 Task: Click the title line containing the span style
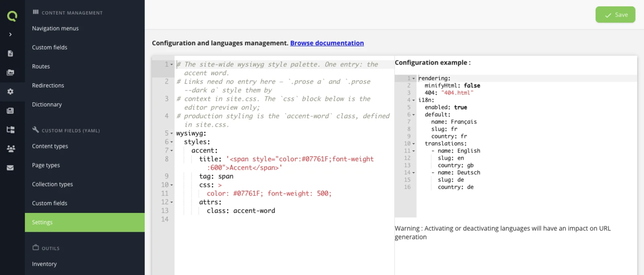[x=287, y=163]
